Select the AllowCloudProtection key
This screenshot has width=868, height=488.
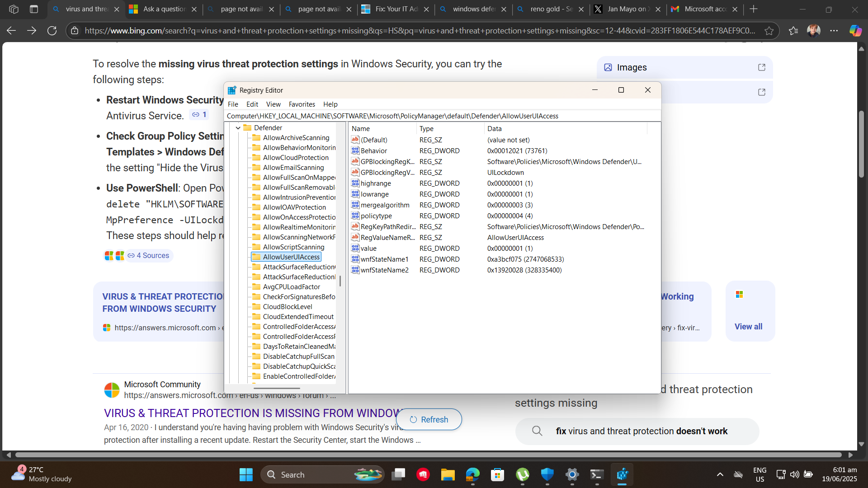pos(296,158)
